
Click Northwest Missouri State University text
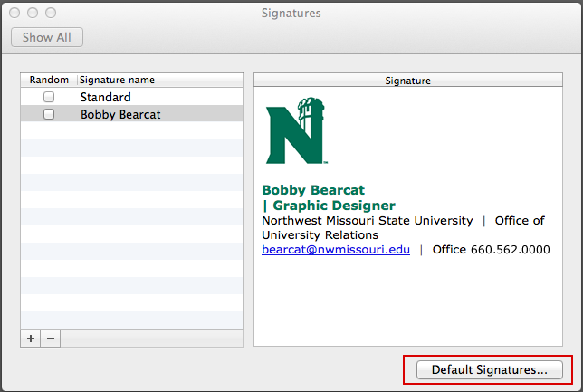[x=368, y=221]
